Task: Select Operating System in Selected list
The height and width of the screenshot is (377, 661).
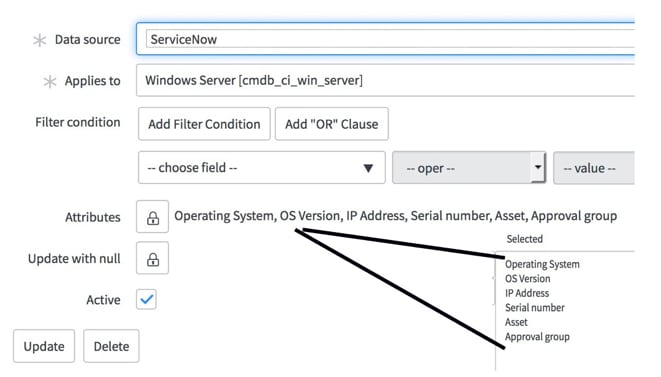Action: pos(542,264)
